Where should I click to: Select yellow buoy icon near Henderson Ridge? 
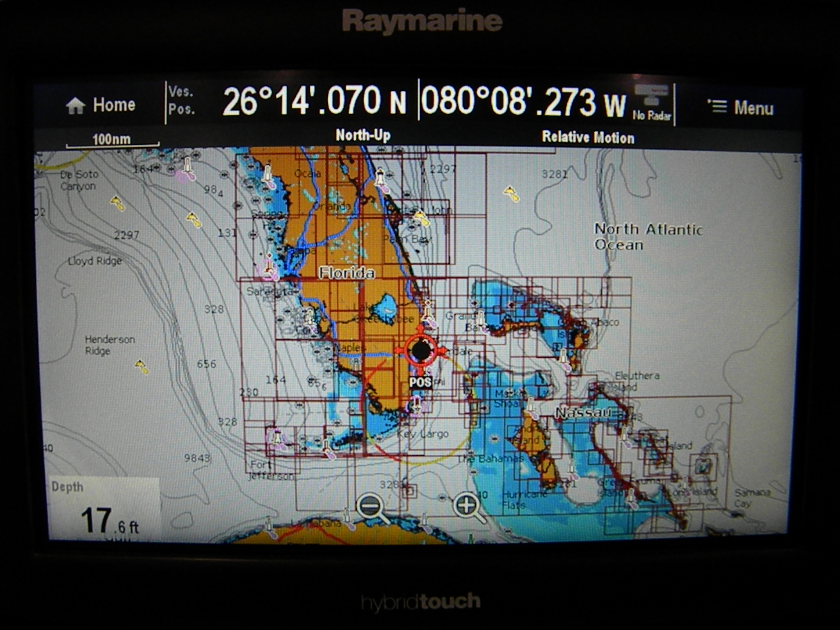coord(142,366)
